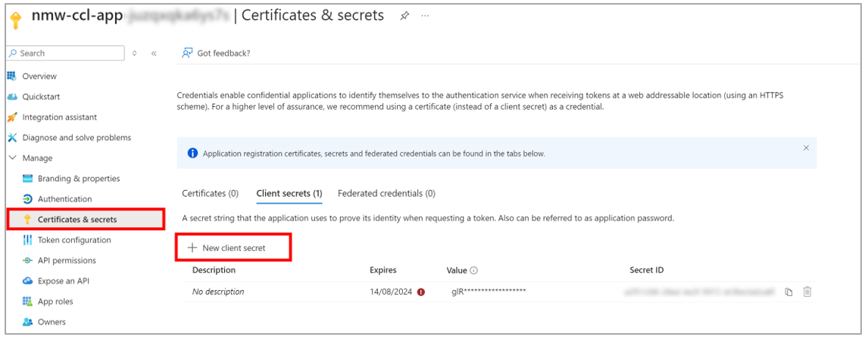
Task: Copy the Secret ID to clipboard
Action: tap(788, 292)
